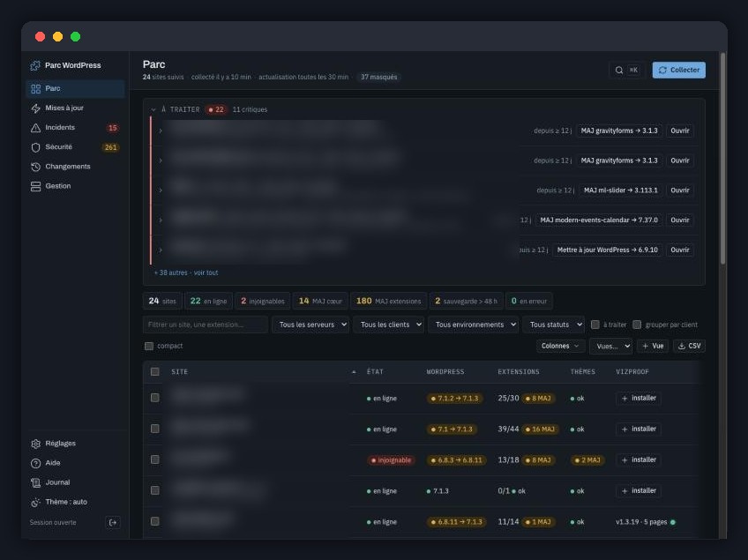The height and width of the screenshot is (560, 748).
Task: Open Incidents via its warning triangle icon
Action: (36, 128)
